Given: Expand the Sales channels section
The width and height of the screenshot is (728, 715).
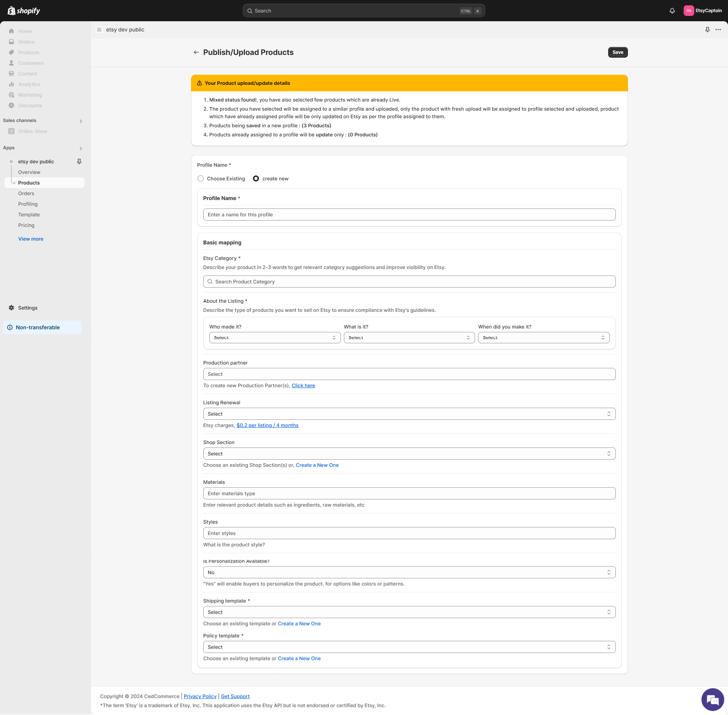Looking at the screenshot, I should 81,121.
